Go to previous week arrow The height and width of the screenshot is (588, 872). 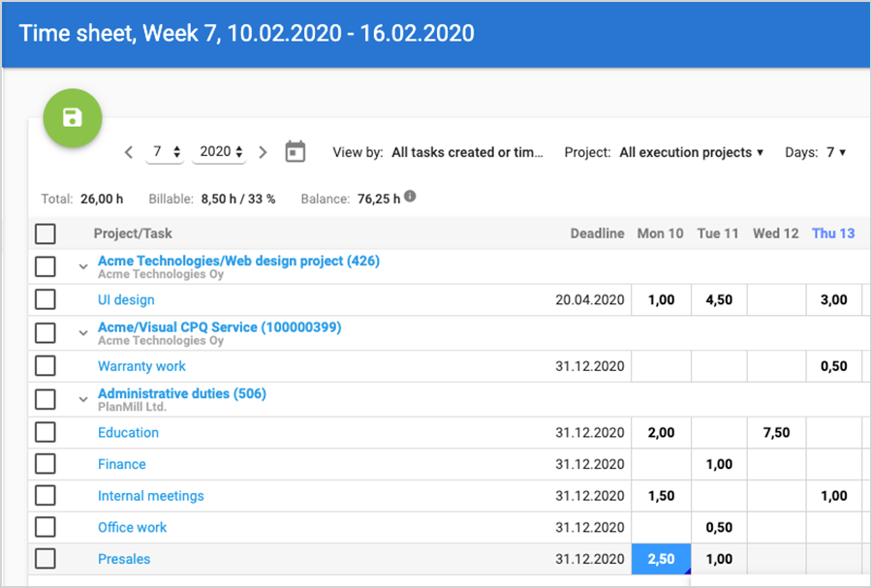pos(129,152)
